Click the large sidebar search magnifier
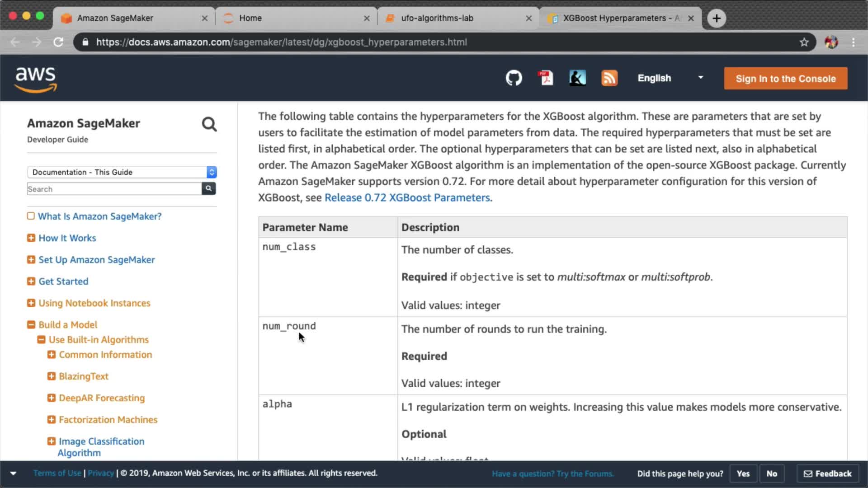868x488 pixels. pos(209,124)
